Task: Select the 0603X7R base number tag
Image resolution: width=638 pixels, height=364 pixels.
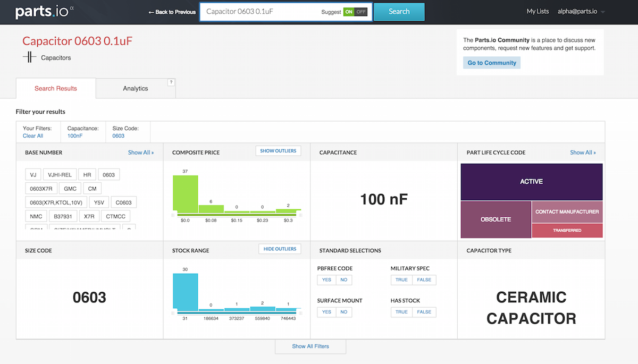Action: tap(41, 188)
